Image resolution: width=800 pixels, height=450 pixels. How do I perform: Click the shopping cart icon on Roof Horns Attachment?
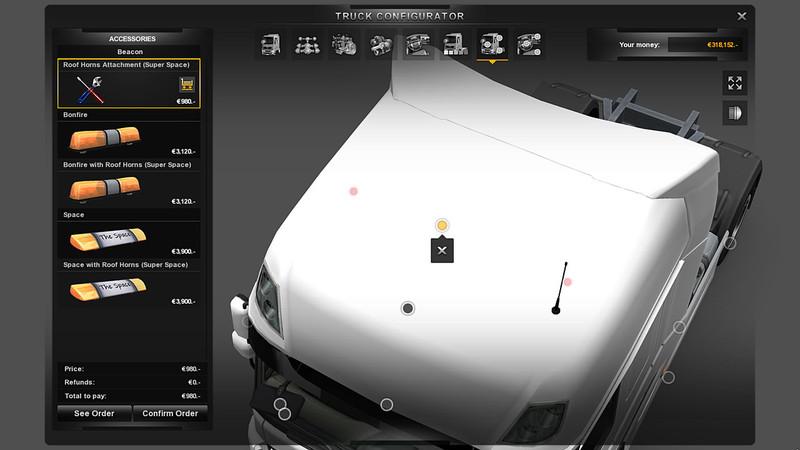(186, 84)
